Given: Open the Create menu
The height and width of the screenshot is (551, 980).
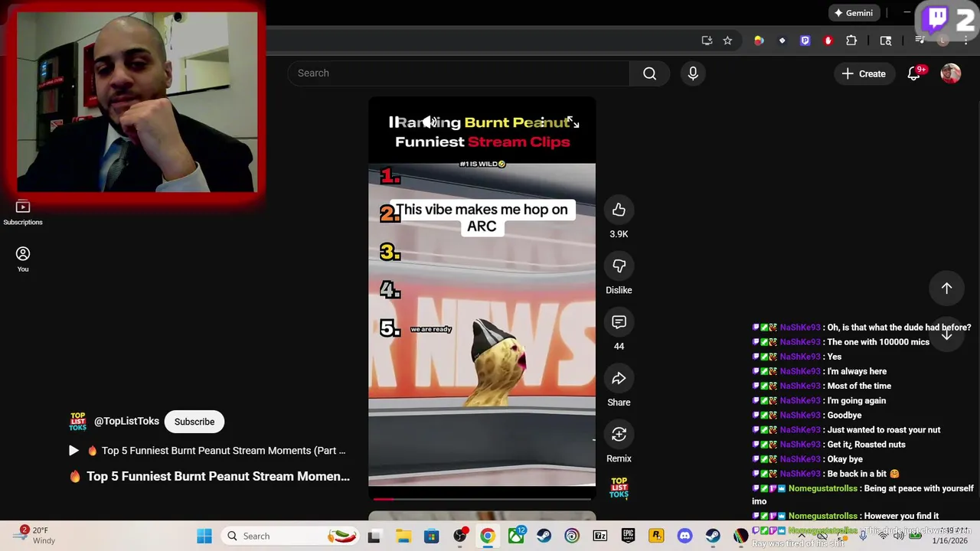Looking at the screenshot, I should (x=864, y=73).
